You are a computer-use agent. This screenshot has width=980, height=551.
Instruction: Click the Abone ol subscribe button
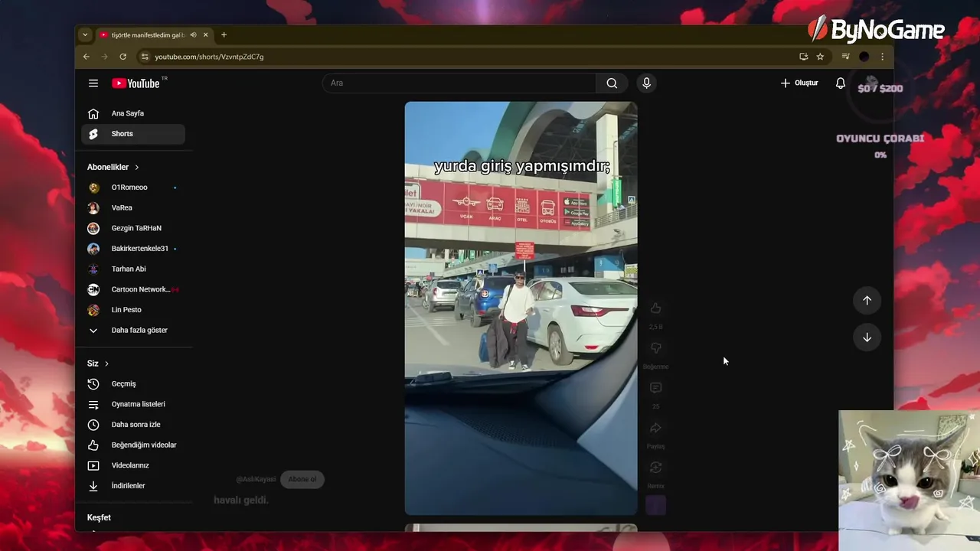pos(302,479)
